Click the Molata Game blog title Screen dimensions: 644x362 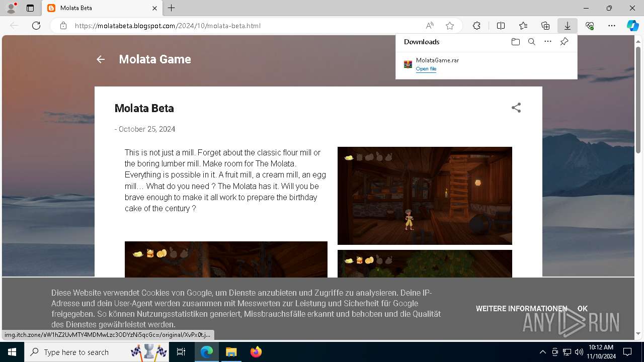155,59
